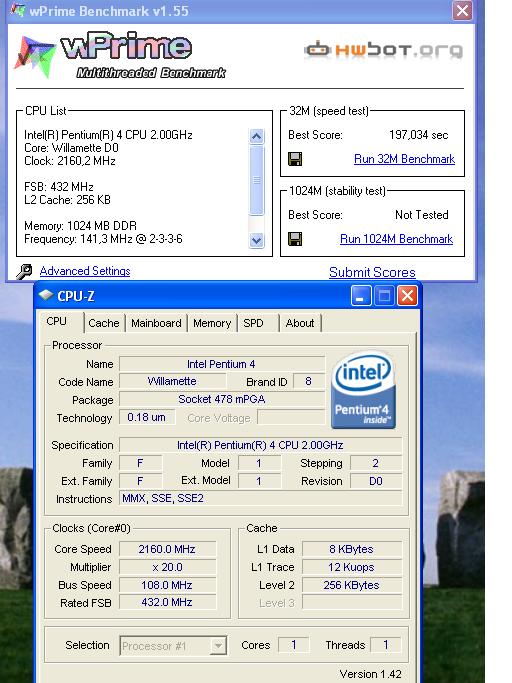This screenshot has height=683, width=512.
Task: Close the CPU-Z window
Action: click(407, 296)
